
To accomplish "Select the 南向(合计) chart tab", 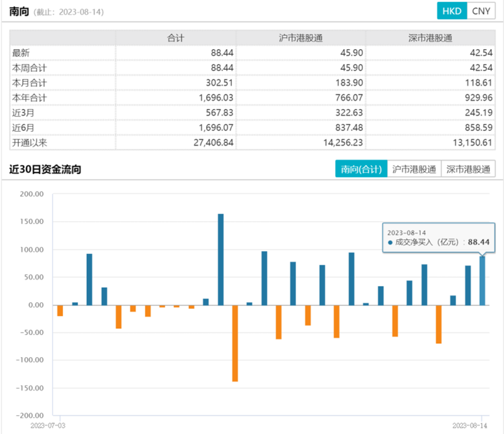I will (x=361, y=169).
